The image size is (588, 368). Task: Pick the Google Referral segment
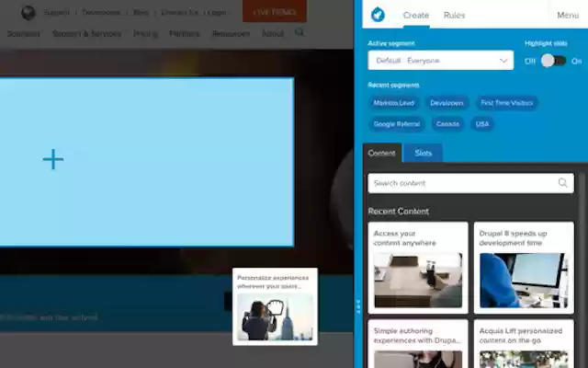397,124
